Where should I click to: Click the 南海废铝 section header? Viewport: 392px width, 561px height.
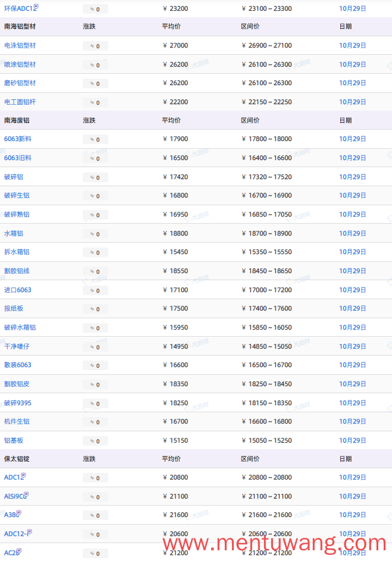coord(17,121)
